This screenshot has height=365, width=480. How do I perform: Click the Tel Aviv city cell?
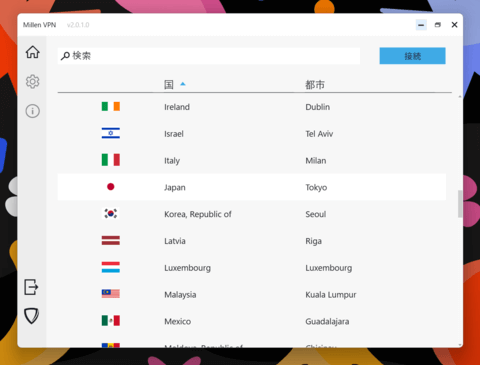(x=319, y=134)
